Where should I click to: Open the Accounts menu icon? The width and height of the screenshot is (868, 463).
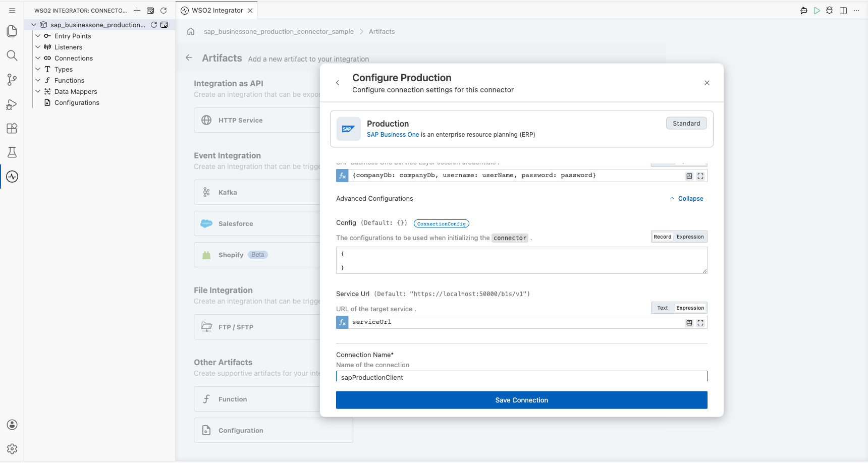tap(12, 425)
